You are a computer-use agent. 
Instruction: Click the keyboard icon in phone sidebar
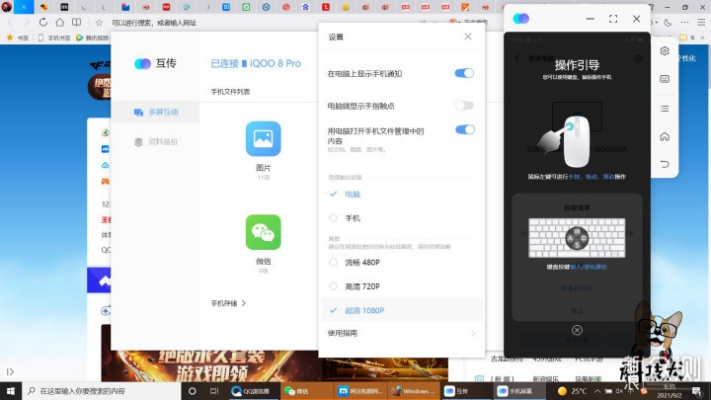tap(665, 79)
